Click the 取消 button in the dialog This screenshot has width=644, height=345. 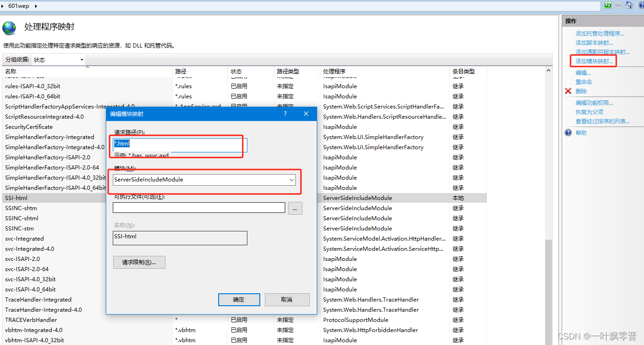pos(287,300)
